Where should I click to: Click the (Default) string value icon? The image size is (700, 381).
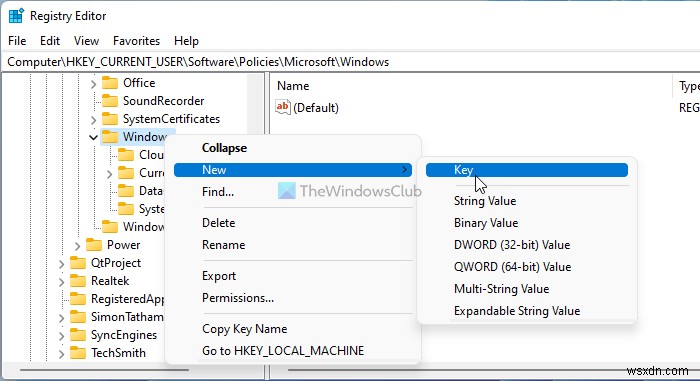[283, 108]
